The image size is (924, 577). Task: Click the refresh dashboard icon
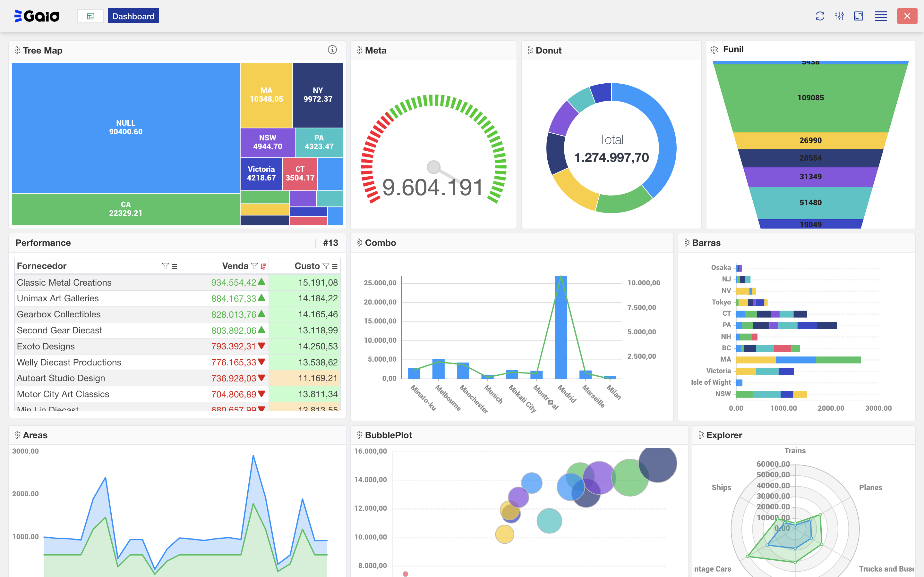coord(820,16)
